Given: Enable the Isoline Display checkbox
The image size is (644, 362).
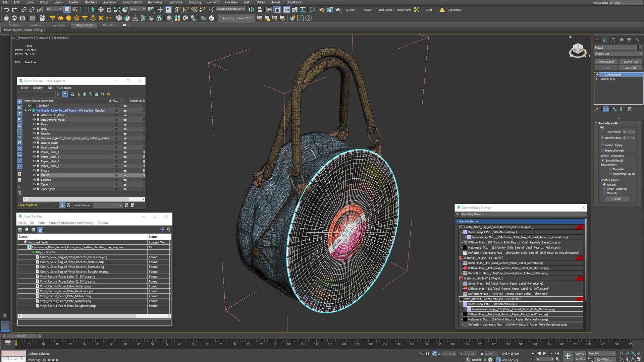Looking at the screenshot, I should pos(603,145).
